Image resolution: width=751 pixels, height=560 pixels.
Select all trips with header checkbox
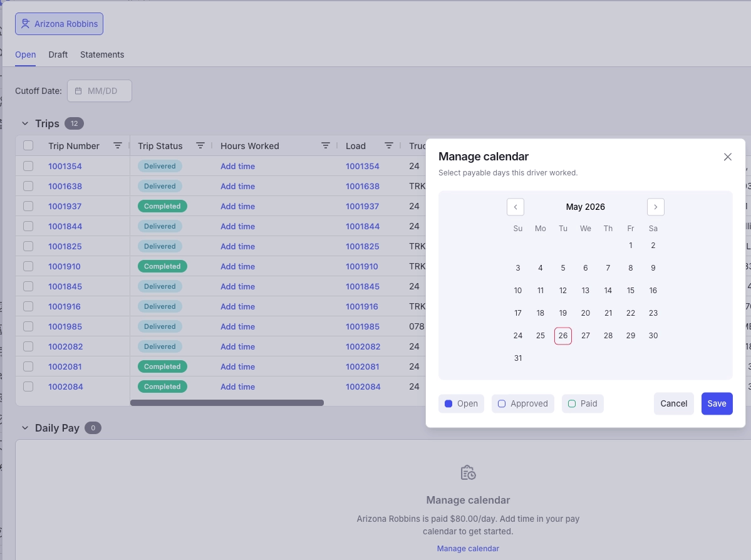click(x=28, y=145)
